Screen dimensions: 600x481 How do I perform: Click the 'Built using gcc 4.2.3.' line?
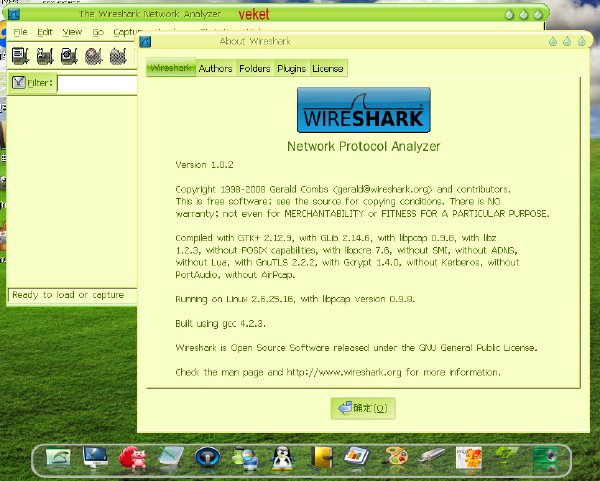click(220, 324)
